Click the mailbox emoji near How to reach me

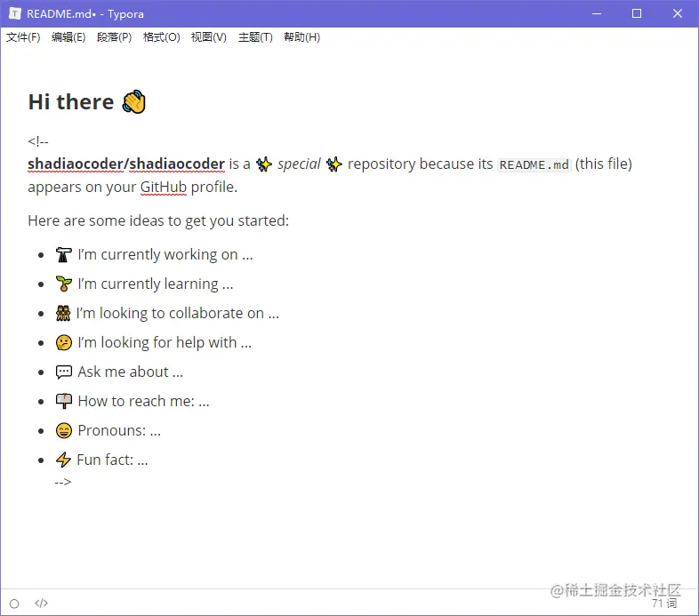point(64,401)
